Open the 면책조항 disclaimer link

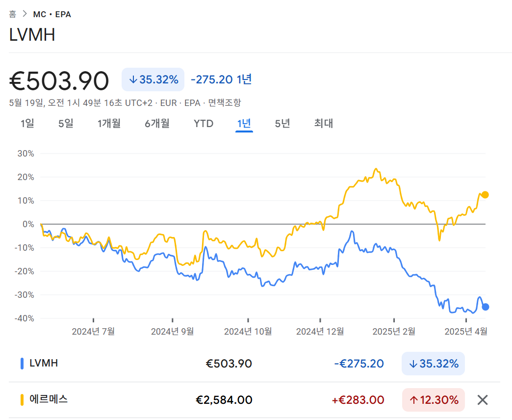pyautogui.click(x=225, y=103)
